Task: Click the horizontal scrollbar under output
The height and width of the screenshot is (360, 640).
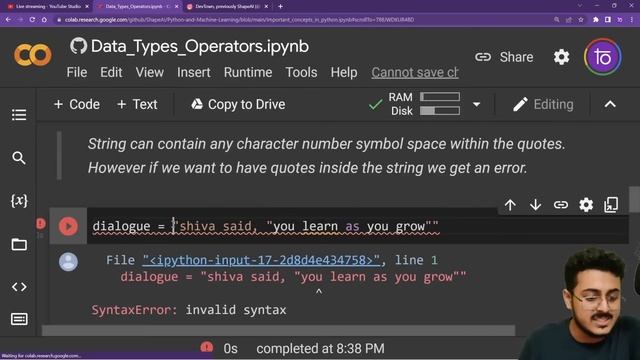Action: [x=278, y=330]
